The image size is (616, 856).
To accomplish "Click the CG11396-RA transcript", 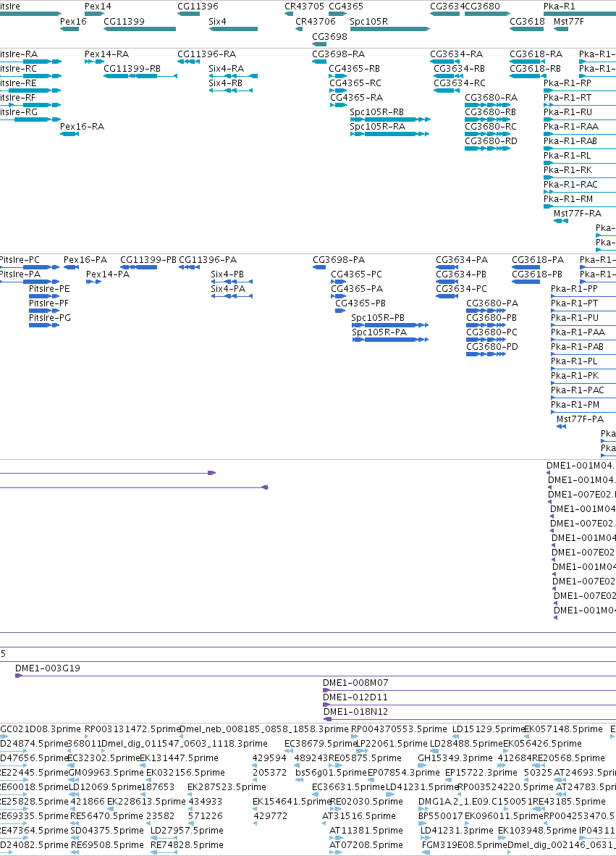I will point(189,62).
